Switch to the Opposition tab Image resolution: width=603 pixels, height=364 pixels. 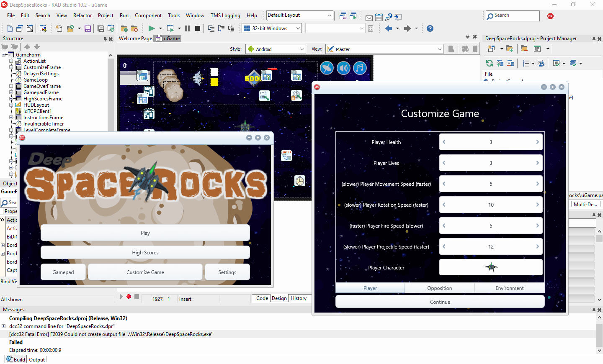pyautogui.click(x=439, y=288)
